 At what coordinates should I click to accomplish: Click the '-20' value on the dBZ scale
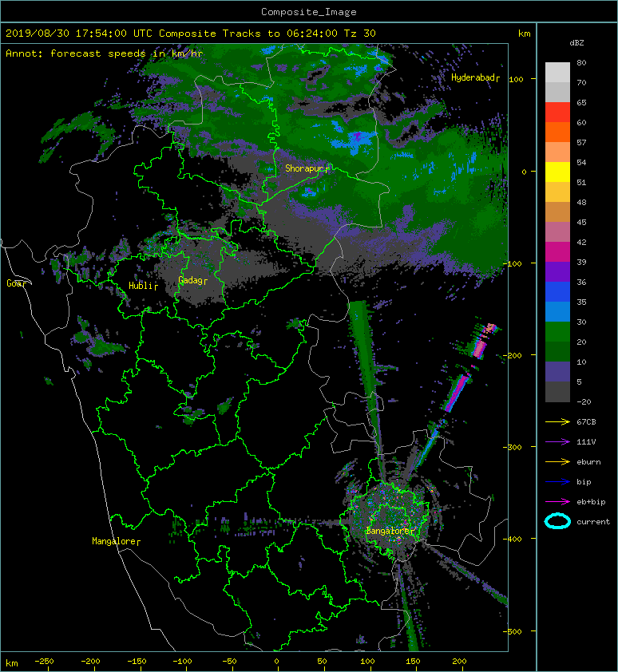(584, 401)
